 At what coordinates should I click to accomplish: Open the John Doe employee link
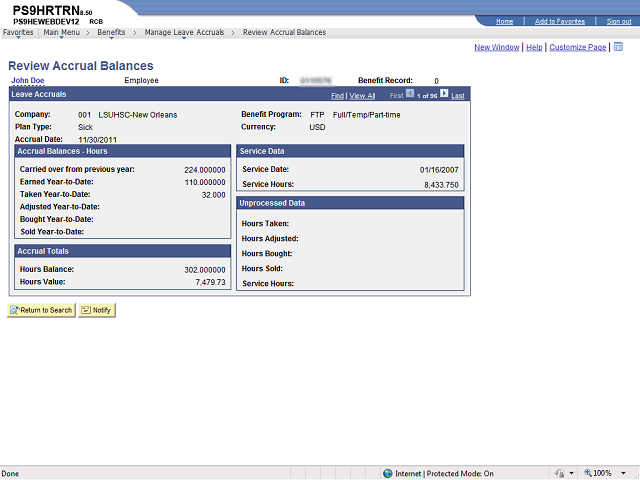pos(28,80)
